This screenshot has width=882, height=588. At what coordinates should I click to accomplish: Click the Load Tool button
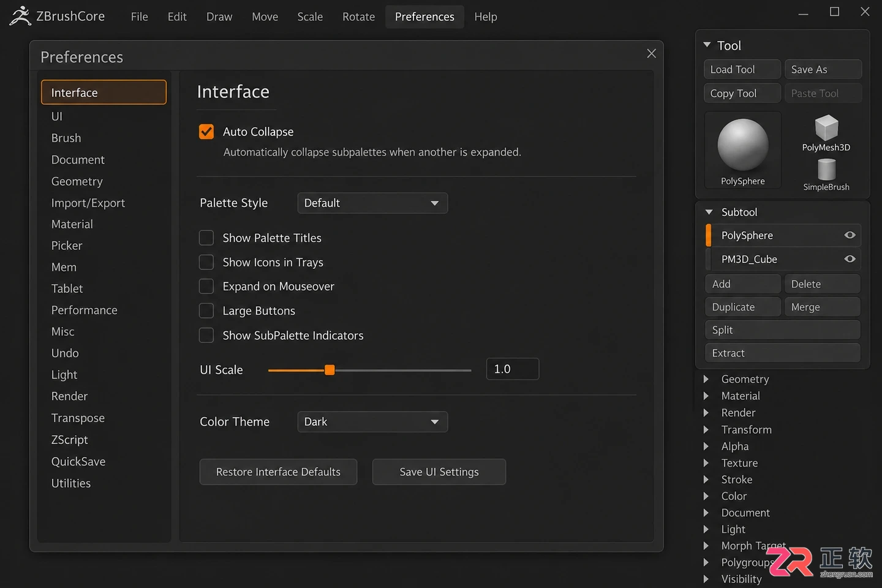pyautogui.click(x=742, y=69)
